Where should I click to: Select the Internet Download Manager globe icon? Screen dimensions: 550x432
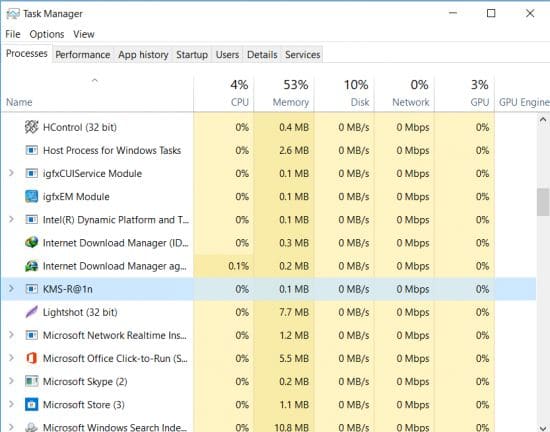pos(31,243)
